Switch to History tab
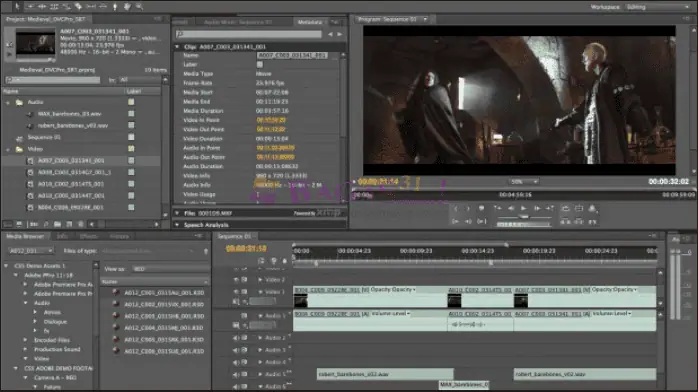The image size is (698, 392). (119, 236)
